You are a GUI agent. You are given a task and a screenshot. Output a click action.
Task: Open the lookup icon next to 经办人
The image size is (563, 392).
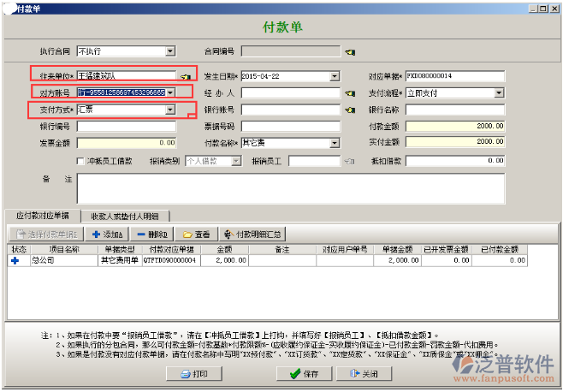(349, 92)
